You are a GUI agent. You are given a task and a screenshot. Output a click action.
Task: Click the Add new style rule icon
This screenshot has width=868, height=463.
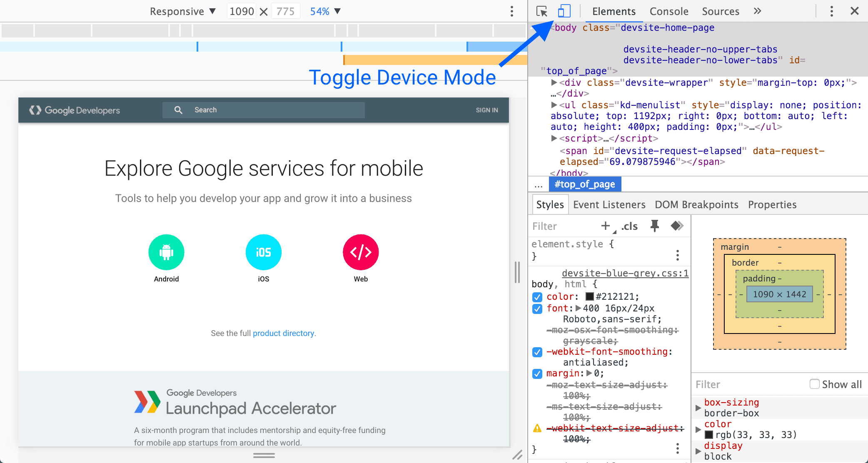click(x=604, y=226)
